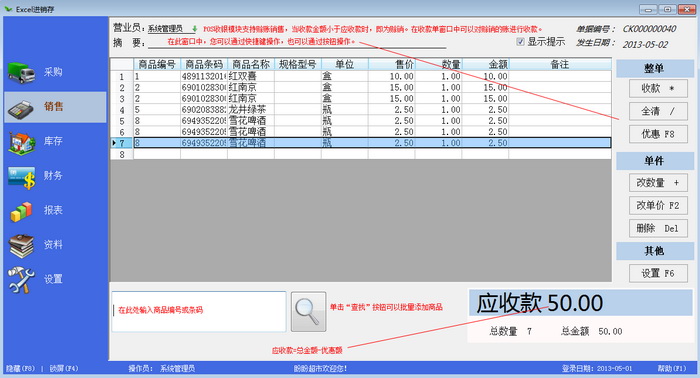Click the 改数量 + button
This screenshot has height=378, width=700.
pyautogui.click(x=658, y=183)
